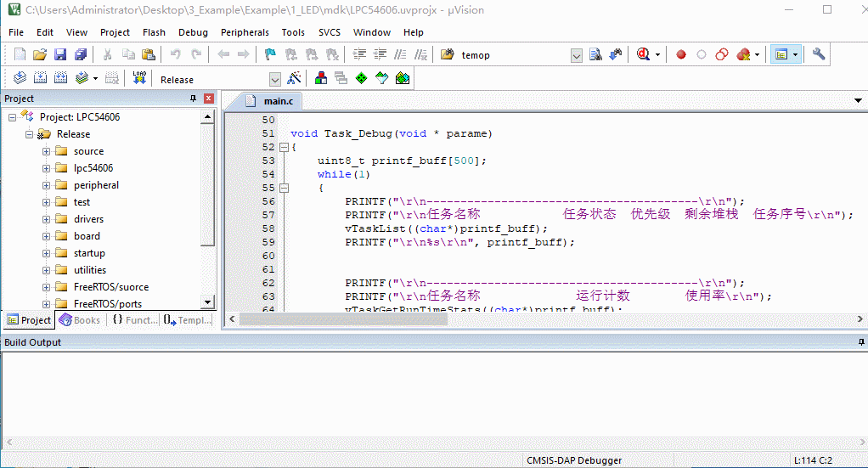Image resolution: width=868 pixels, height=468 pixels.
Task: Insert or remove a breakpoint at current line
Action: tap(681, 55)
